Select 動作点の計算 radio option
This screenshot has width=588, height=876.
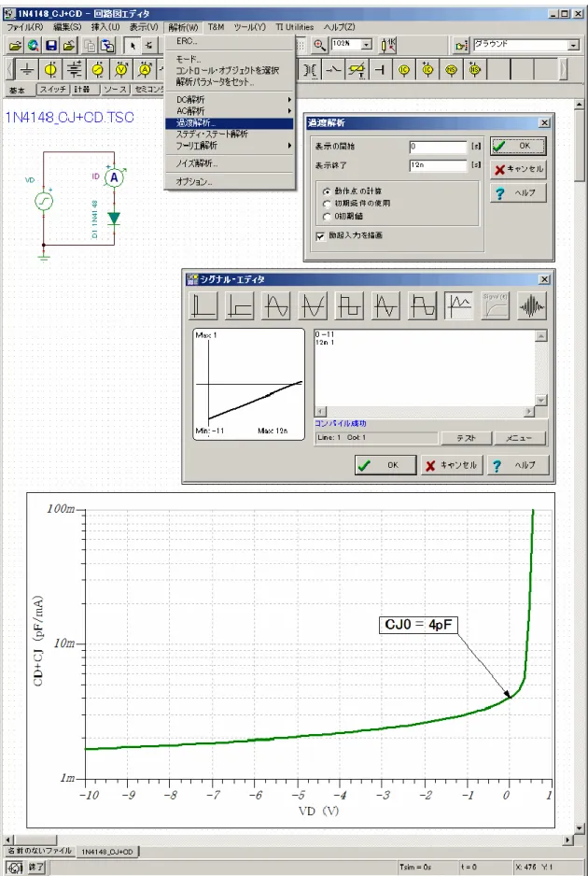(328, 191)
